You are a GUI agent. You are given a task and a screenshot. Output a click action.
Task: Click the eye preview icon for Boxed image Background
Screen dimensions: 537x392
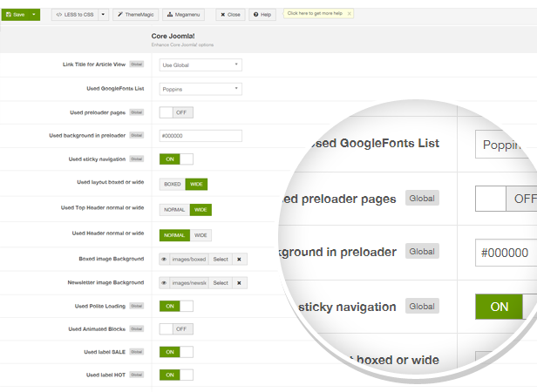[165, 259]
